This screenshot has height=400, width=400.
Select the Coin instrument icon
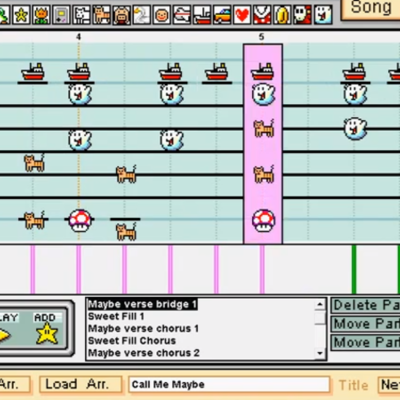coord(282,15)
